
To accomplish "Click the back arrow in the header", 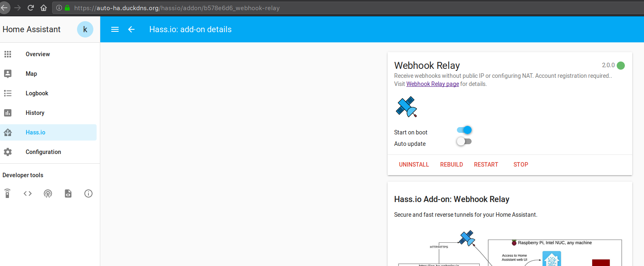I will coord(131,29).
